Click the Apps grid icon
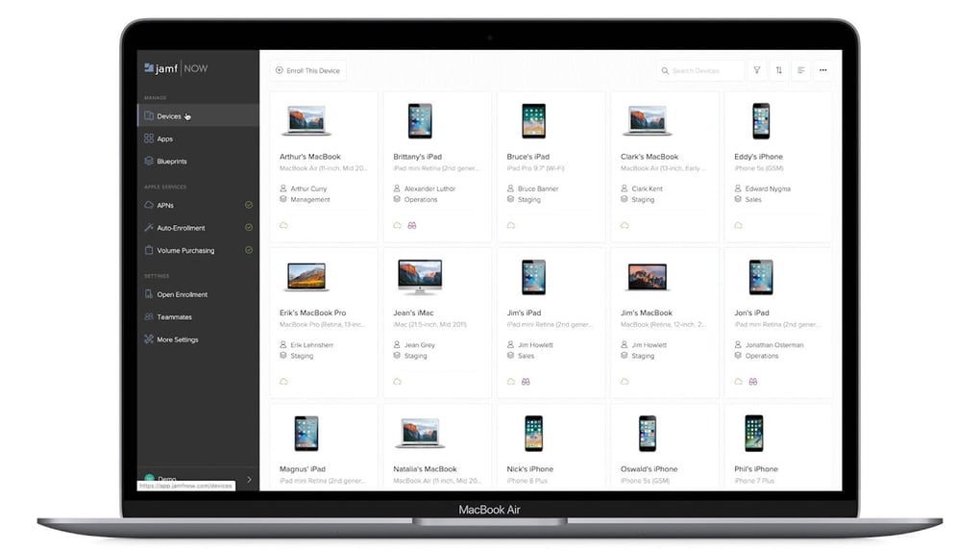980x551 pixels. 149,138
